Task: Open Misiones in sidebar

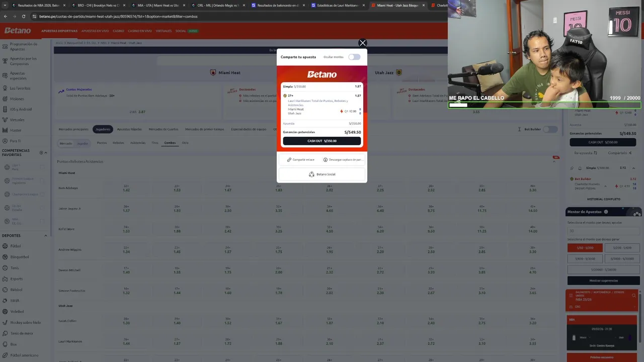Action: (x=17, y=99)
